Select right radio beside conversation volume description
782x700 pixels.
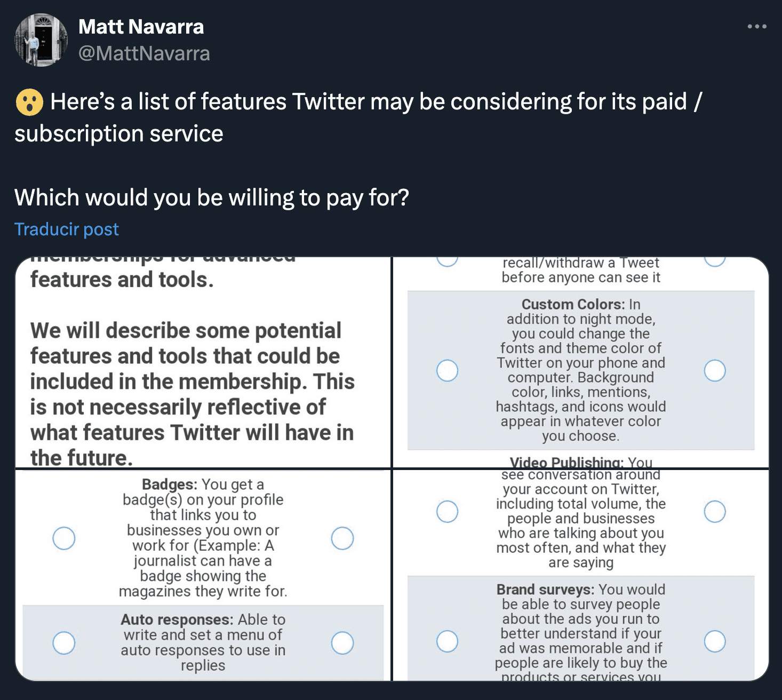coord(715,511)
